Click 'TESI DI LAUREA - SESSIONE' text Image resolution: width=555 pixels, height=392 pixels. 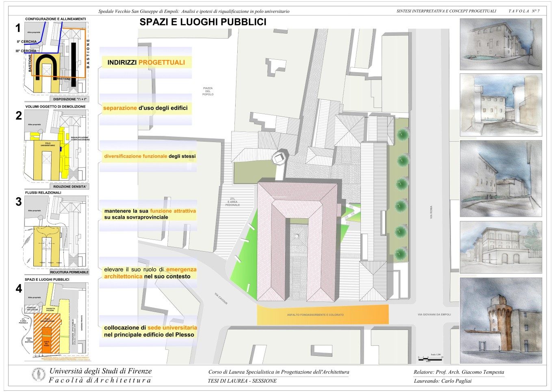click(x=242, y=381)
